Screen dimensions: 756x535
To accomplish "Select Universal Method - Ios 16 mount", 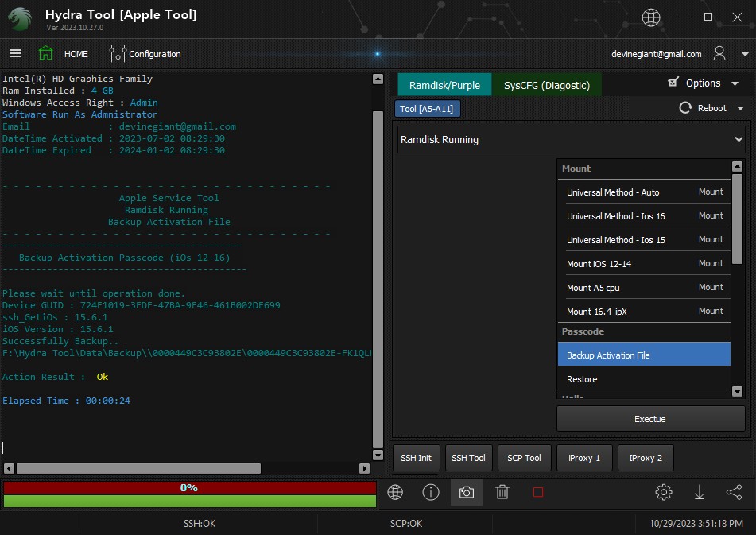I will [x=644, y=216].
